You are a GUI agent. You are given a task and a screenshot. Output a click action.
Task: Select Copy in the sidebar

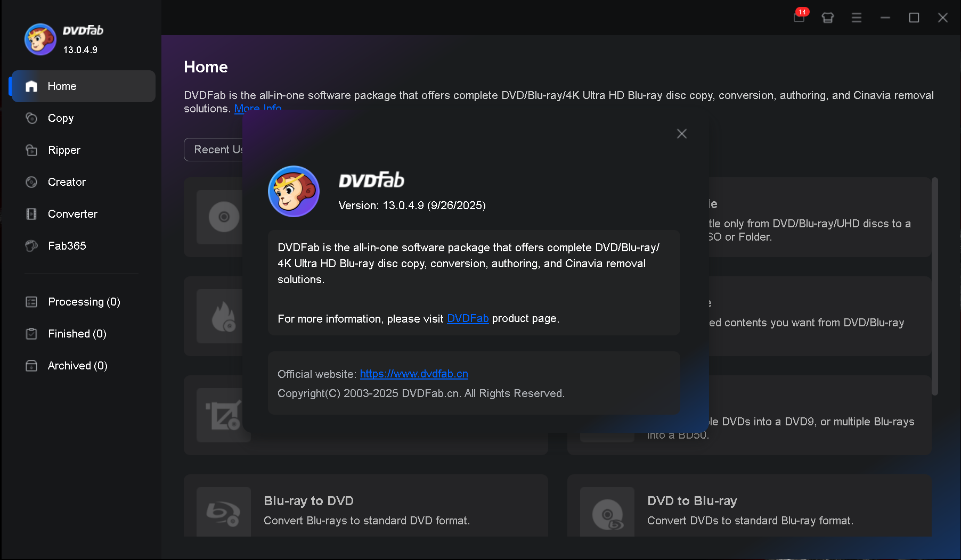(61, 118)
